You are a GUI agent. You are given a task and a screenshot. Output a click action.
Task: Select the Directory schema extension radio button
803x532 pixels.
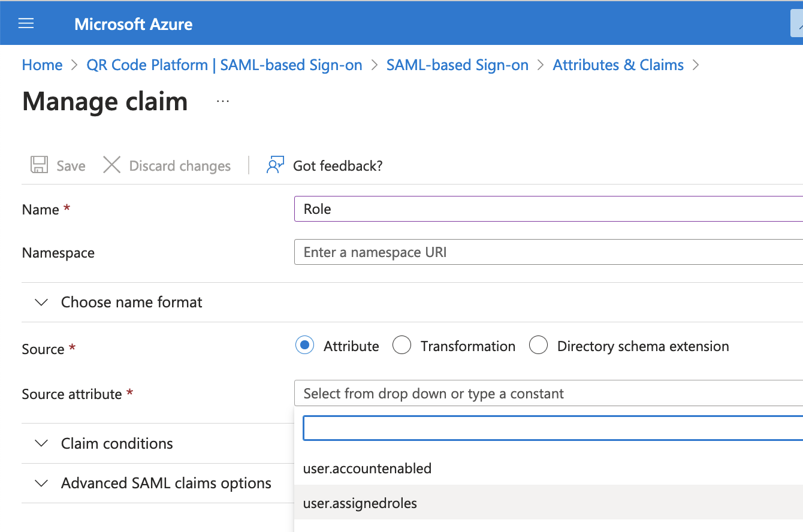(x=538, y=346)
